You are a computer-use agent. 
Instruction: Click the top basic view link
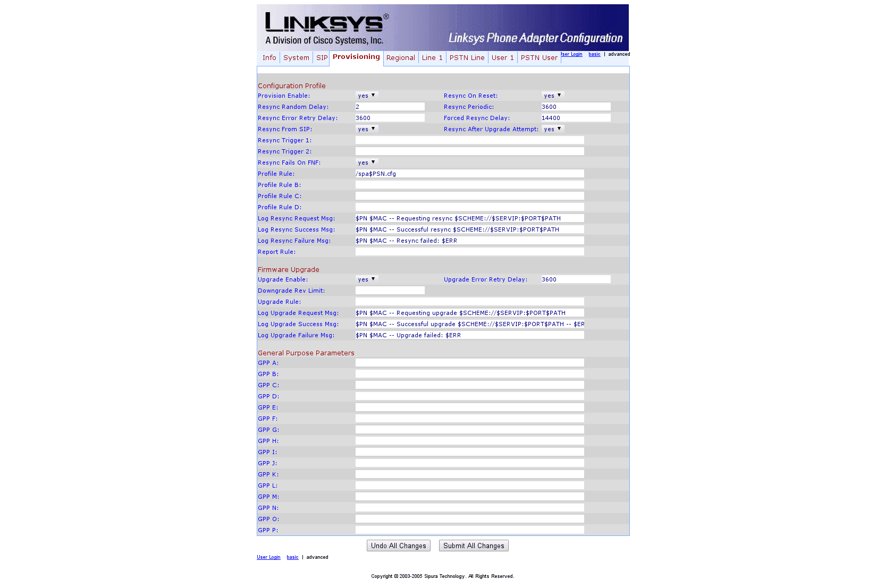point(594,54)
